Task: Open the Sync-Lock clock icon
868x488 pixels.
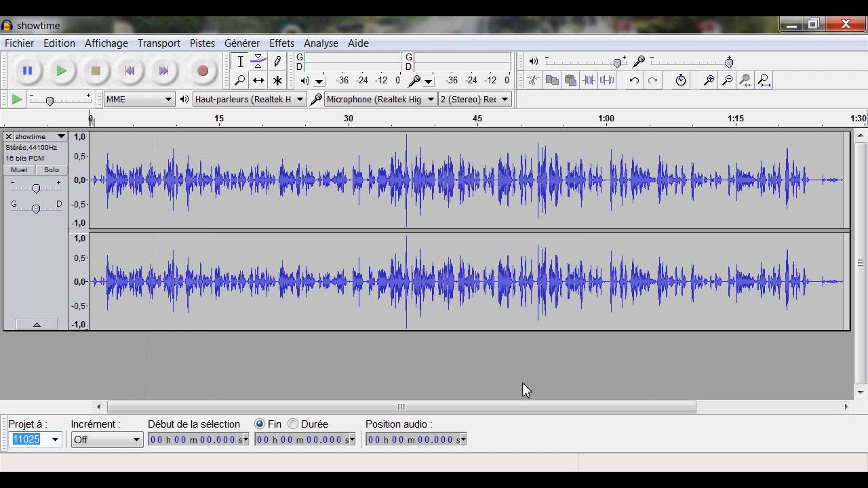Action: pyautogui.click(x=681, y=81)
